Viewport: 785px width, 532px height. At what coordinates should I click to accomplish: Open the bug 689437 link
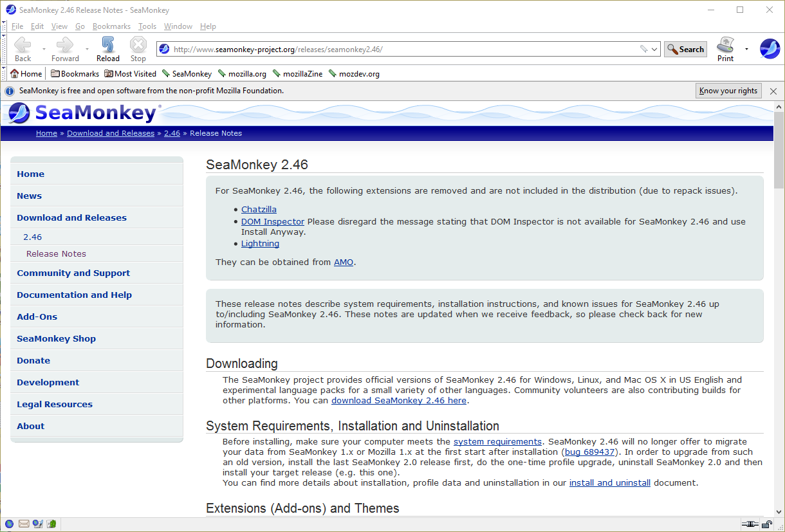589,452
